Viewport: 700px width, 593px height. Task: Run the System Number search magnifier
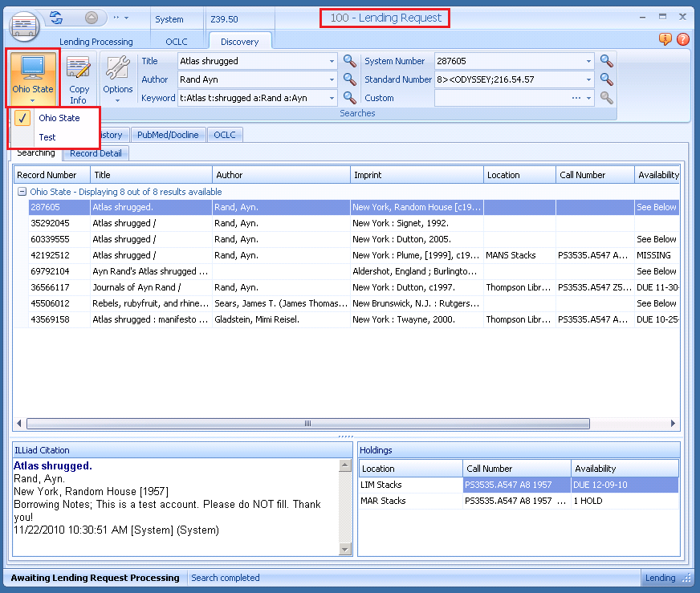(607, 61)
